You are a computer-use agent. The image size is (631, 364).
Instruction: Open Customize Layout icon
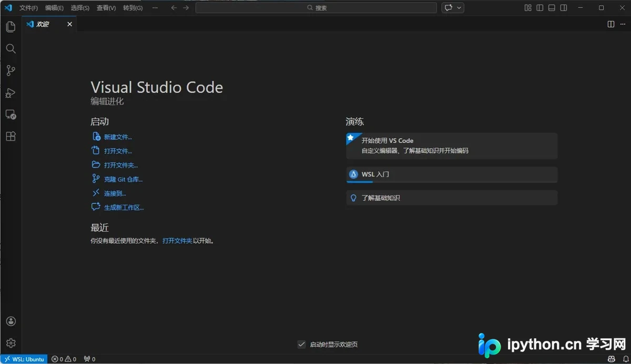tap(528, 8)
